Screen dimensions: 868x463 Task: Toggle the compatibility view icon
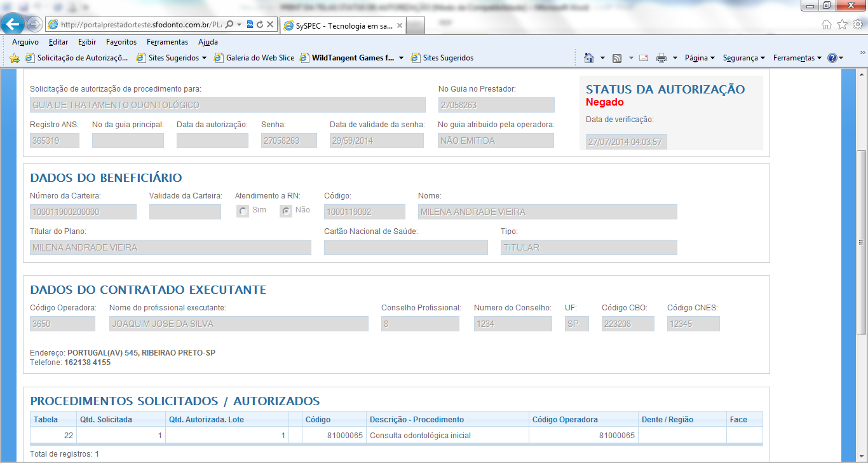coord(250,25)
